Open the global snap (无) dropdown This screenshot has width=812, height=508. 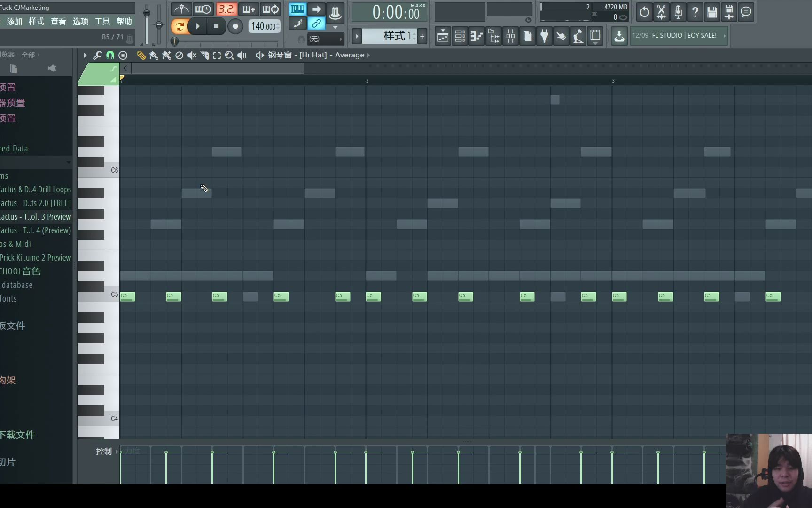tap(326, 39)
